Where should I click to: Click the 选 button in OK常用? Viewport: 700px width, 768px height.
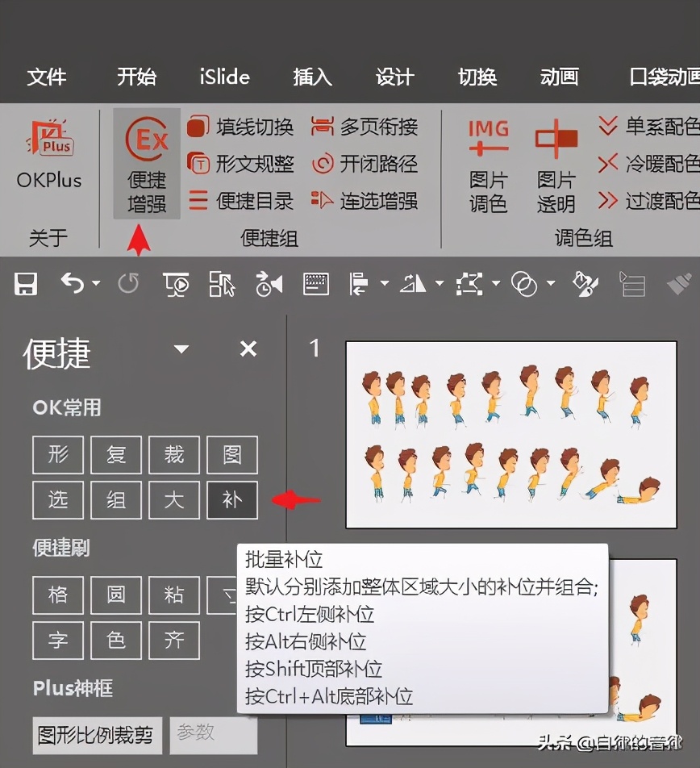58,499
